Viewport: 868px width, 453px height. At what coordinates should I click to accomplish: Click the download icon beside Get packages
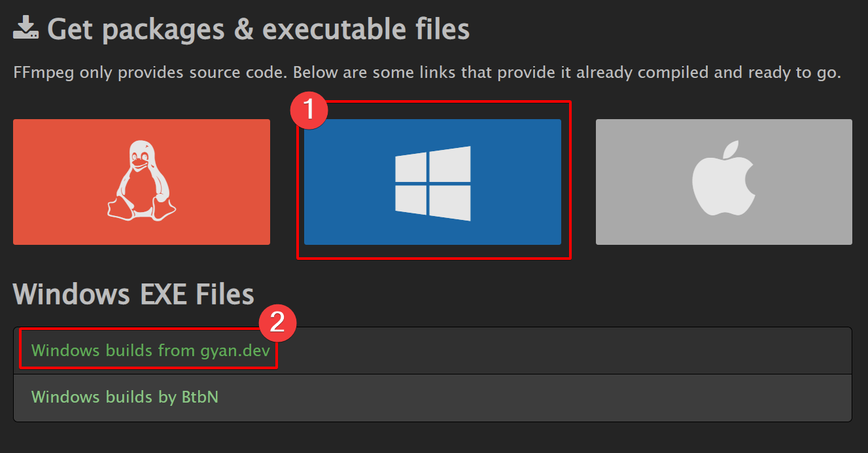[x=26, y=29]
